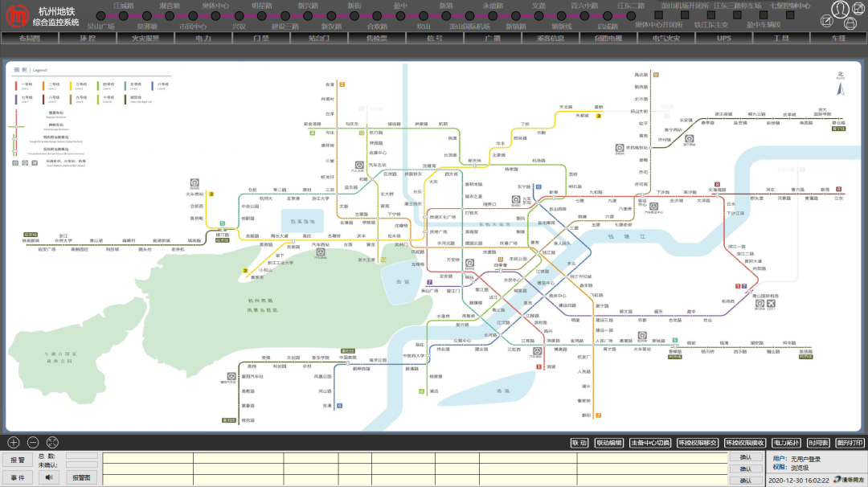Click the user profile icon at top right
Screen dimensions: 868x487
point(840,9)
